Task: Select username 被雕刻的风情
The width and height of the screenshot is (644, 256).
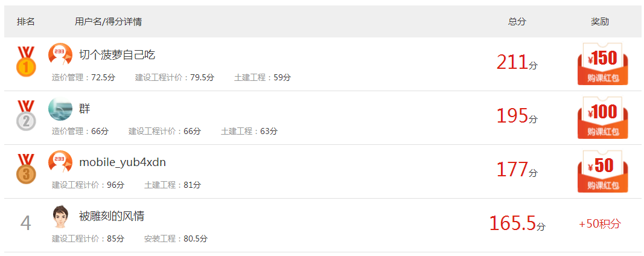Action: 112,216
